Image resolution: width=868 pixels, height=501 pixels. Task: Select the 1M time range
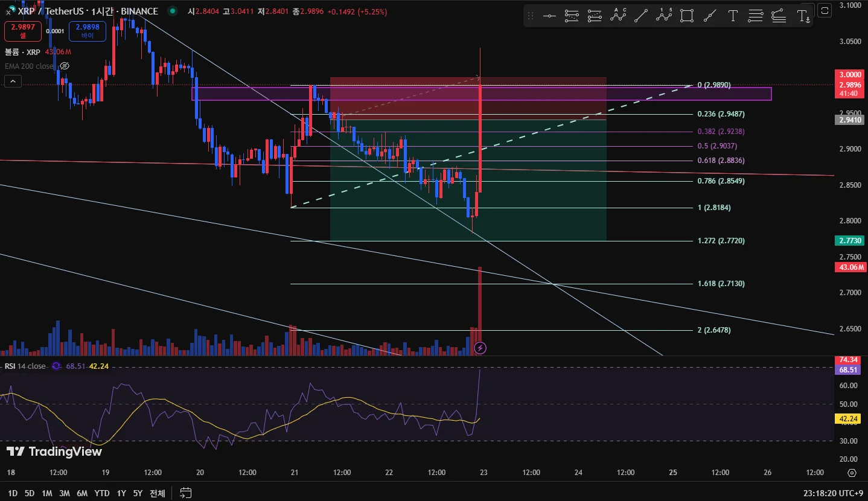coord(47,493)
